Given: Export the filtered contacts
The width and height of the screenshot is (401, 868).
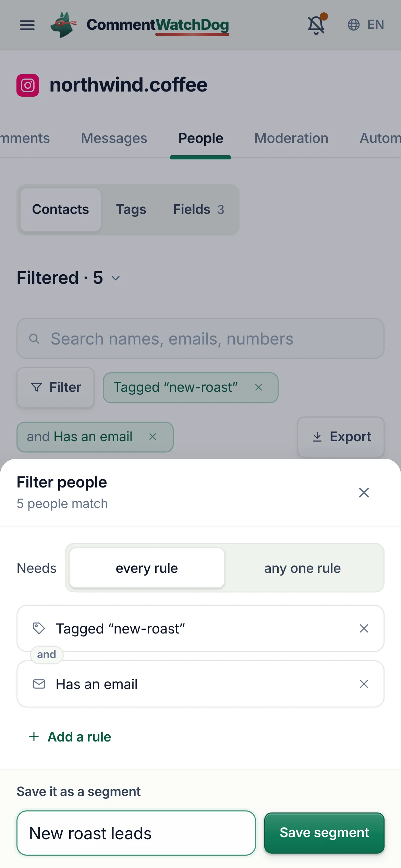Looking at the screenshot, I should tap(341, 437).
